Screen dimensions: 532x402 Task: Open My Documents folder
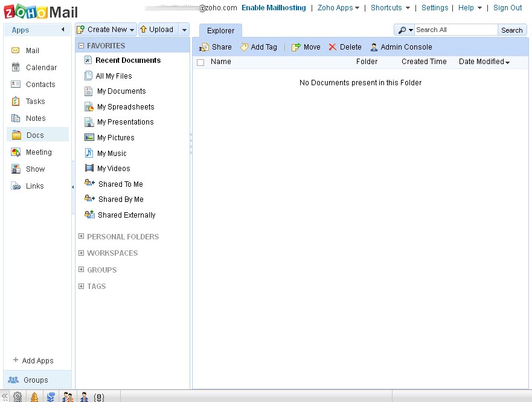click(x=121, y=91)
